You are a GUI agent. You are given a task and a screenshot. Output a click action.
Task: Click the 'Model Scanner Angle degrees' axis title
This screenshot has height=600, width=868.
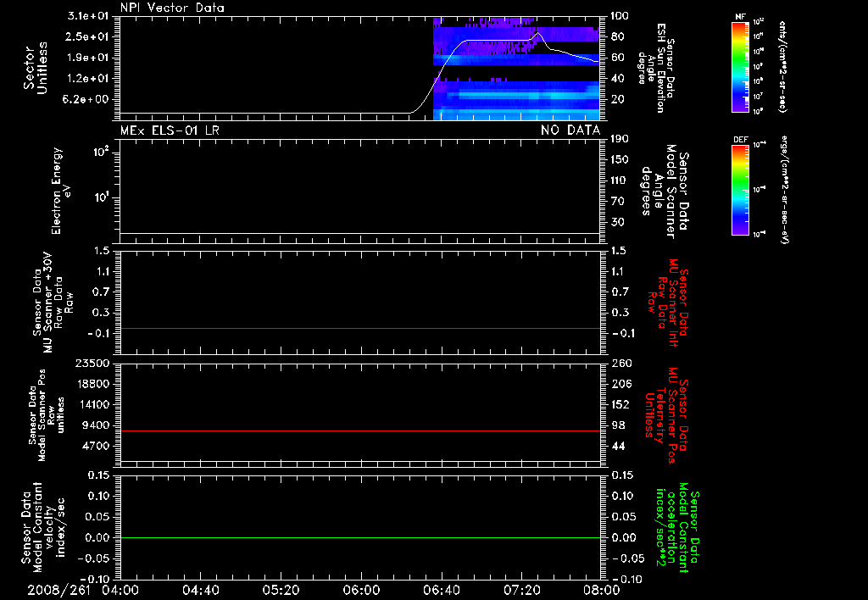point(665,192)
